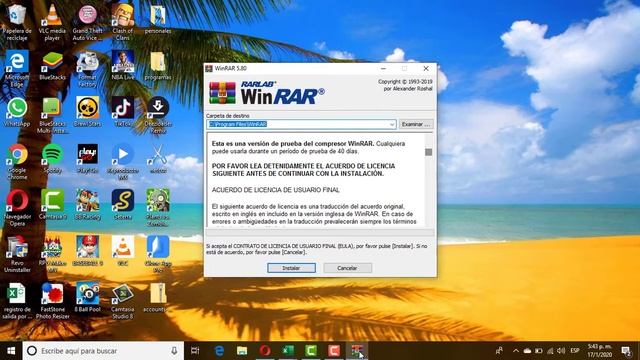The width and height of the screenshot is (640, 360).
Task: Click the WinRAR books logo in installer
Action: (222, 93)
